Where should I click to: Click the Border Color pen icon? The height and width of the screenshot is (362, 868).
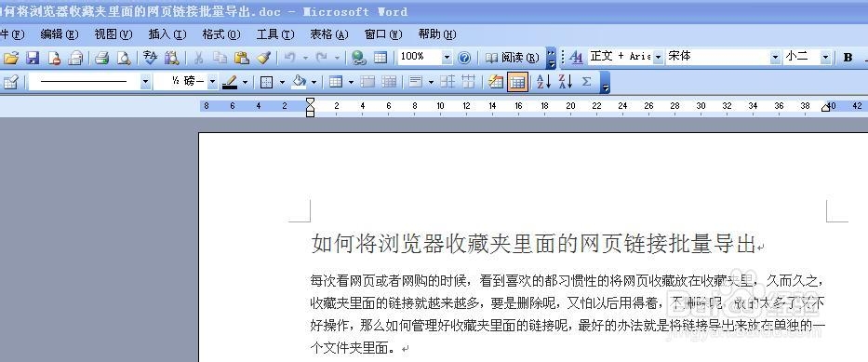point(229,83)
